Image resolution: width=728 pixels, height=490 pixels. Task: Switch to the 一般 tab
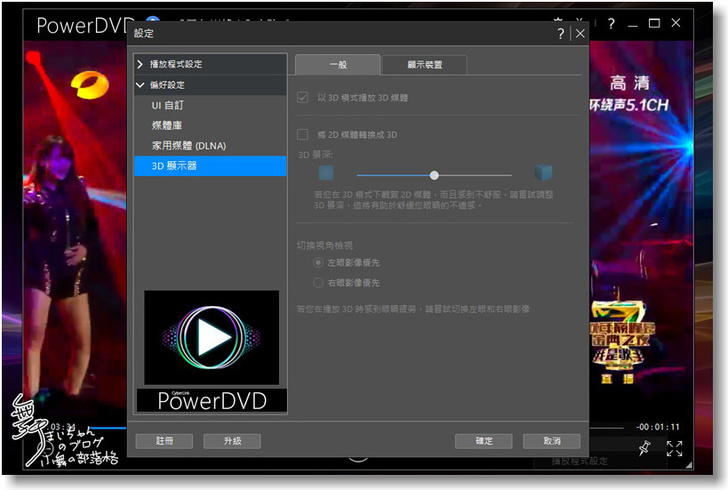[337, 64]
